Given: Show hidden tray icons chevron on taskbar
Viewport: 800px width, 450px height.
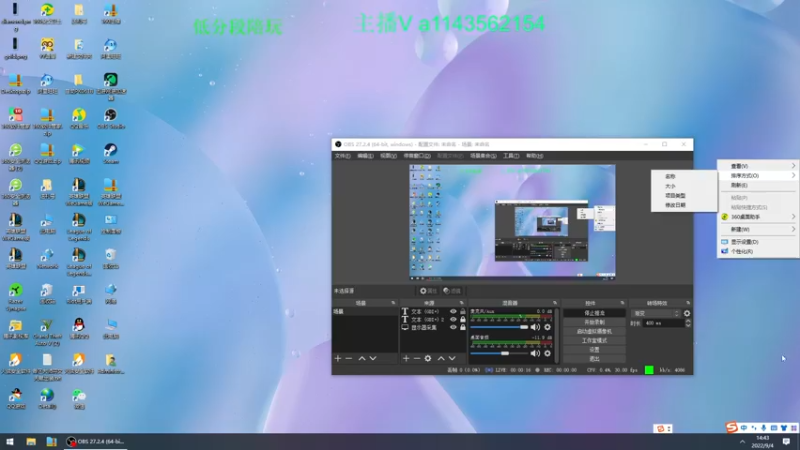Looking at the screenshot, I should pos(742,442).
